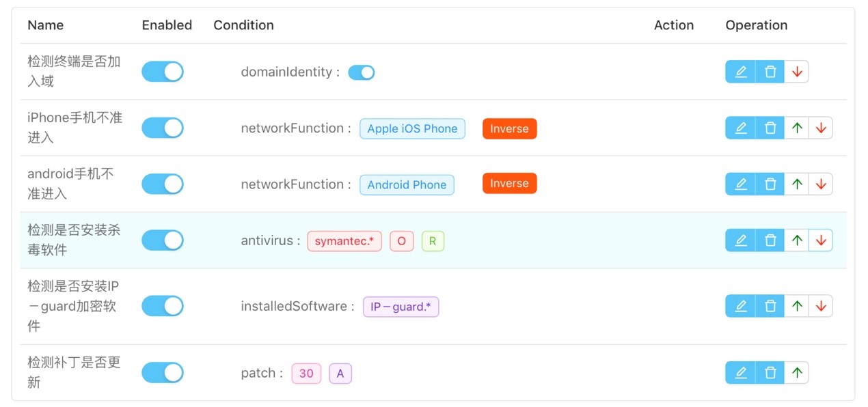Delete the iPhone手机不准进入 rule
The height and width of the screenshot is (407, 868).
click(770, 128)
